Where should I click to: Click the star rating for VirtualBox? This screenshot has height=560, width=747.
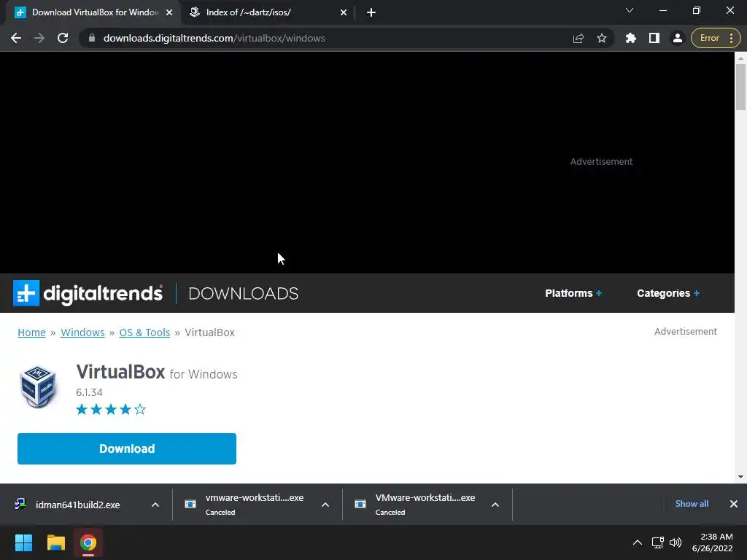pos(111,410)
